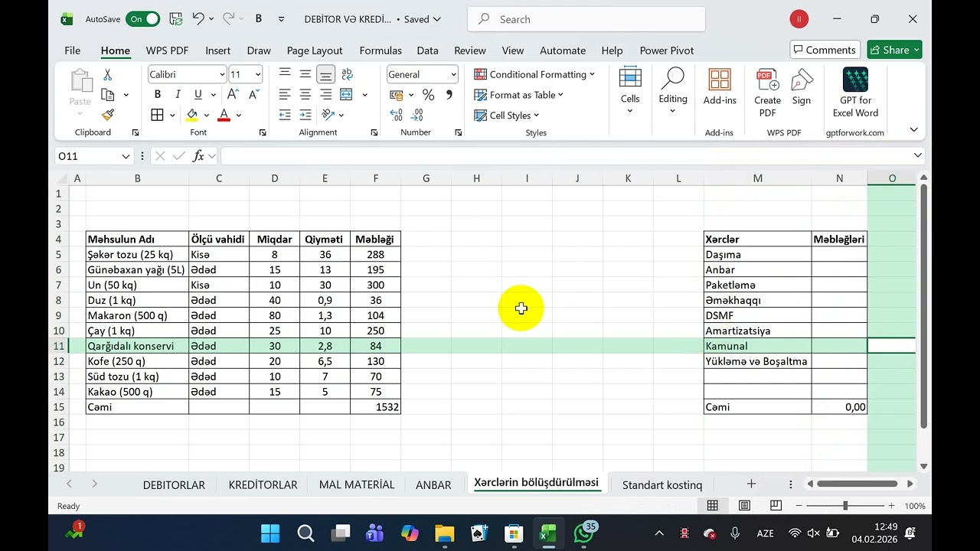Open the Power Pivot tab
Image resolution: width=980 pixels, height=551 pixels.
(667, 51)
